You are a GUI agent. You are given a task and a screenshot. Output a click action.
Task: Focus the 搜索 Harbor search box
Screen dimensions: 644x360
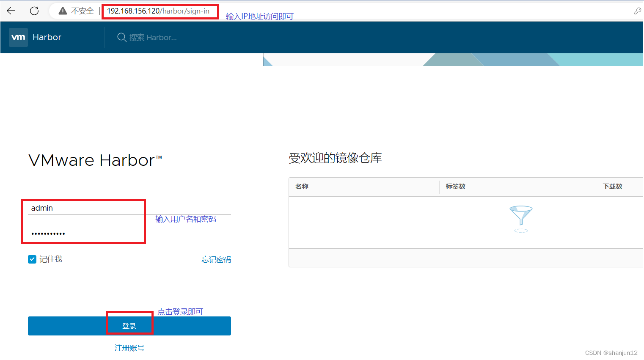click(x=153, y=37)
